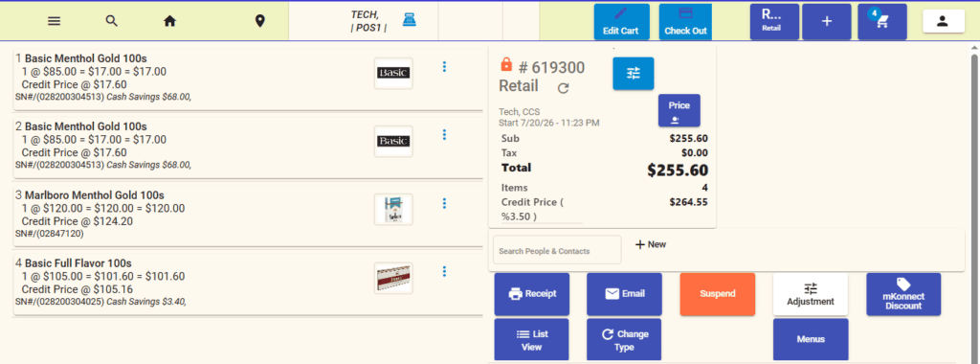The width and height of the screenshot is (980, 364).
Task: Open the Retail sale type button
Action: coord(774,22)
